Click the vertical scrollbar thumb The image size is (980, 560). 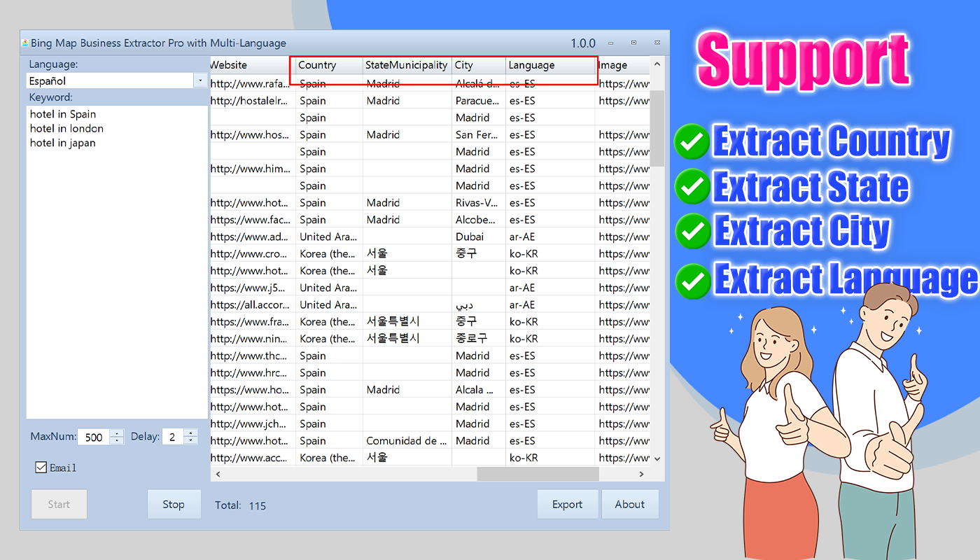pos(657,128)
